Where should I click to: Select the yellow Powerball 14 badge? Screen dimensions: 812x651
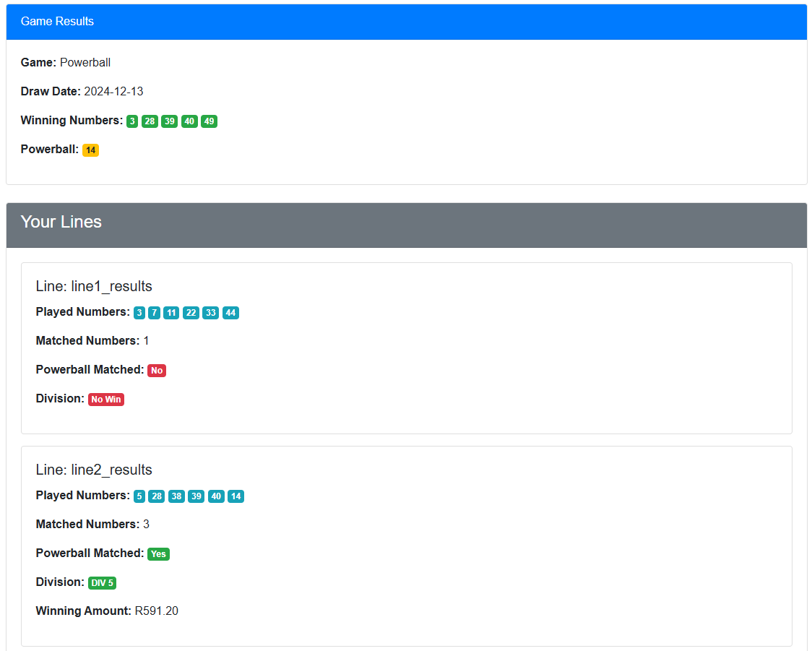pyautogui.click(x=90, y=150)
